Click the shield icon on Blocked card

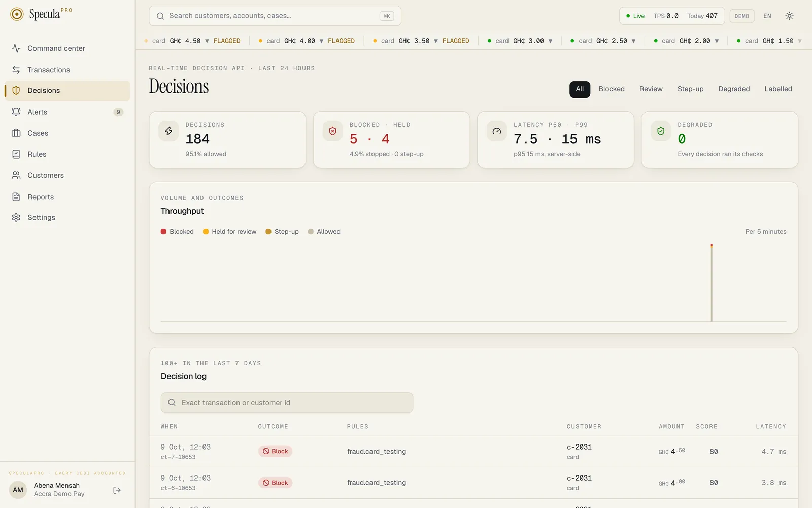(x=333, y=131)
